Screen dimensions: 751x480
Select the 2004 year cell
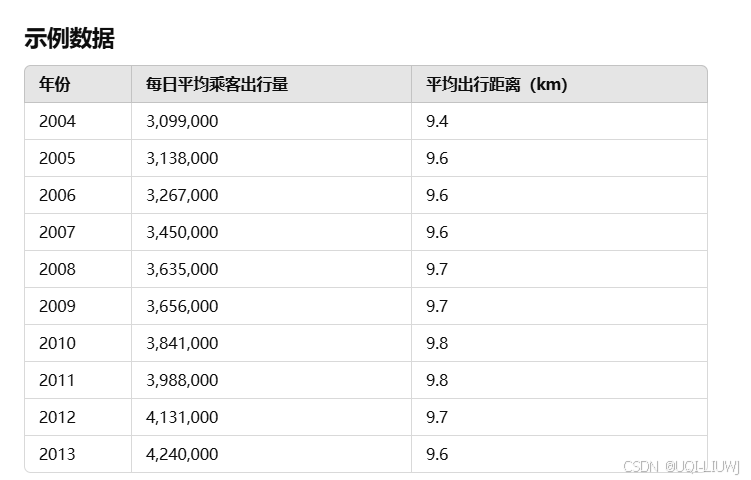point(57,122)
